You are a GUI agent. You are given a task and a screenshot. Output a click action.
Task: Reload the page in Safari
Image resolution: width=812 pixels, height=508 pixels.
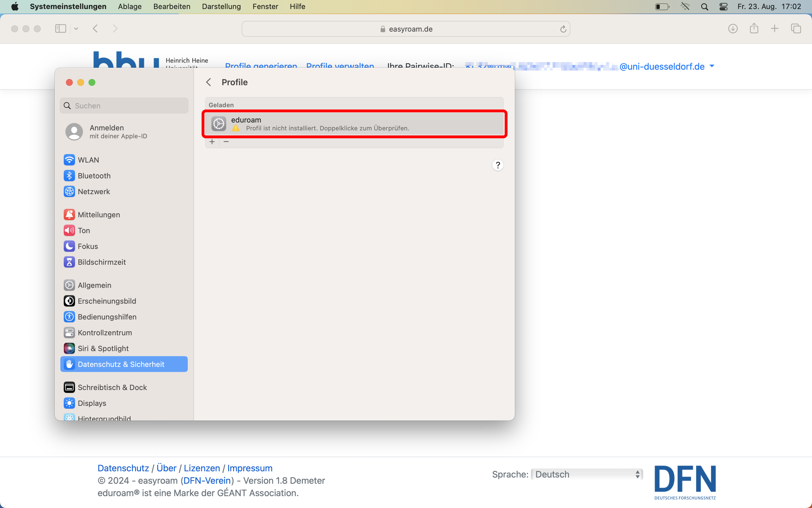(563, 29)
